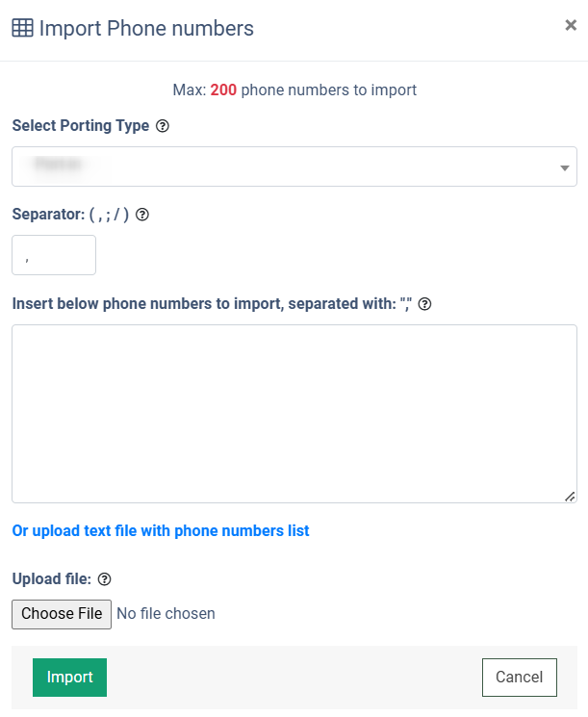The height and width of the screenshot is (717, 588).
Task: Click the table grid icon in the header
Action: coord(22,28)
